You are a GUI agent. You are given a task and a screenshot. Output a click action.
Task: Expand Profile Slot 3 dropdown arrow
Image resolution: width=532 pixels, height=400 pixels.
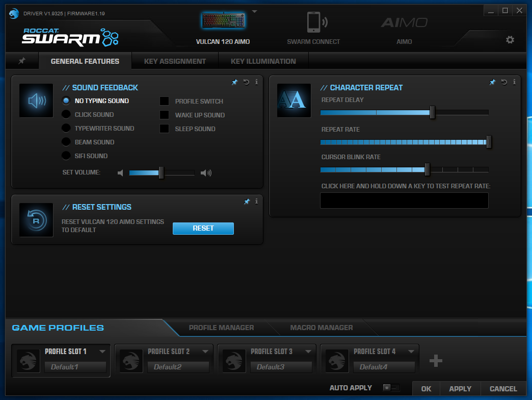[x=308, y=352]
